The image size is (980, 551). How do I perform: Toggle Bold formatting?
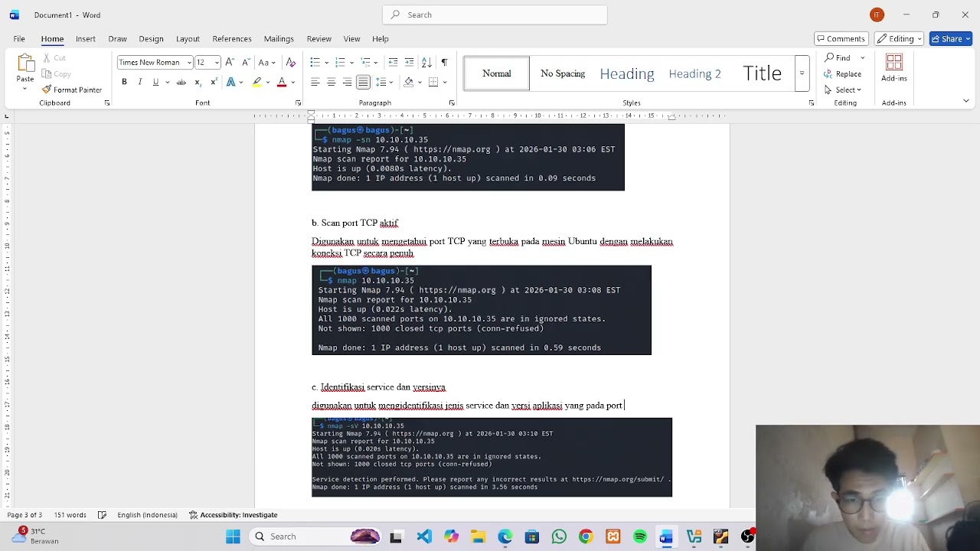[x=124, y=82]
